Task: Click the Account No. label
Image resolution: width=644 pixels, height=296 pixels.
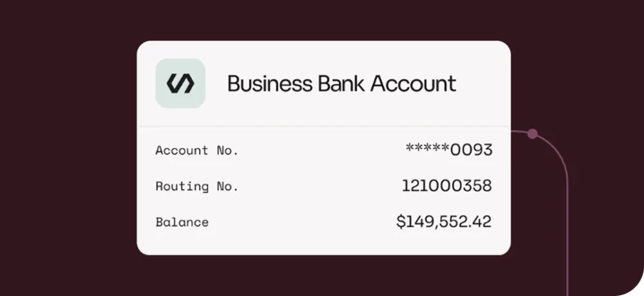Action: [197, 151]
